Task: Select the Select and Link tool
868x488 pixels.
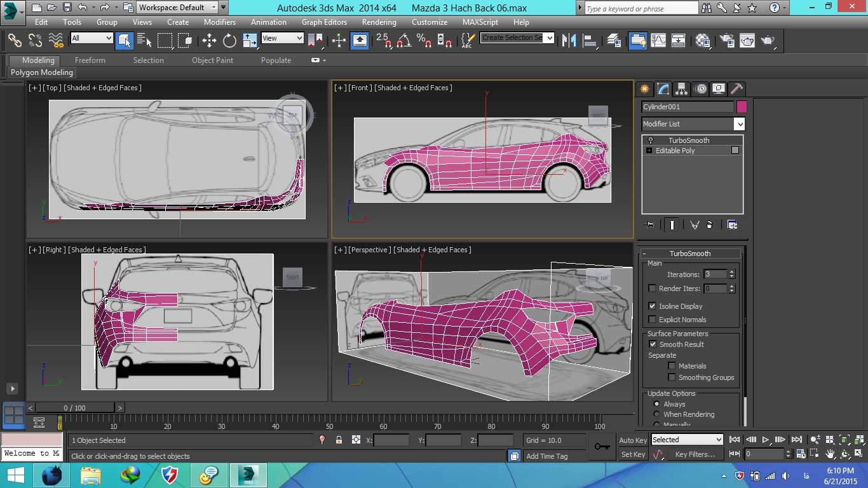Action: (15, 41)
